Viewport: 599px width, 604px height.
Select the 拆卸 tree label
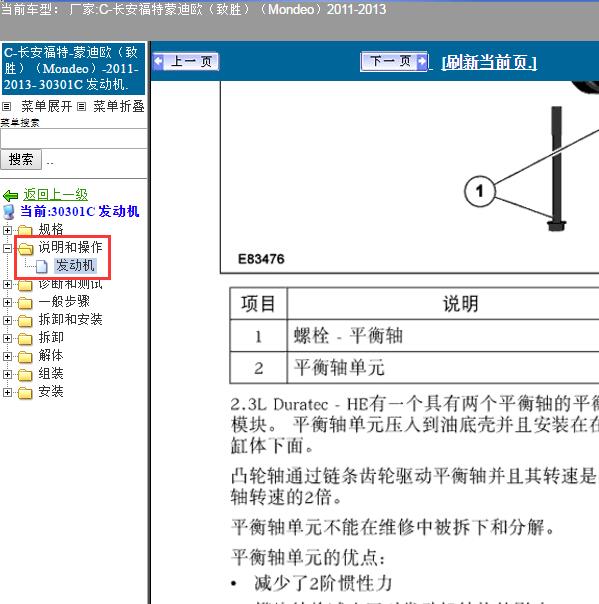coord(51,337)
